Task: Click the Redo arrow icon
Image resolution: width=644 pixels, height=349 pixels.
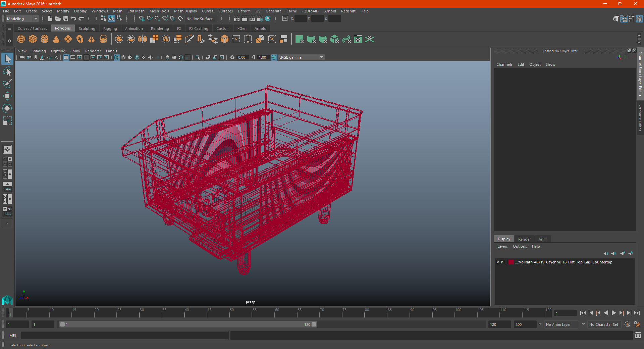Action: (81, 19)
